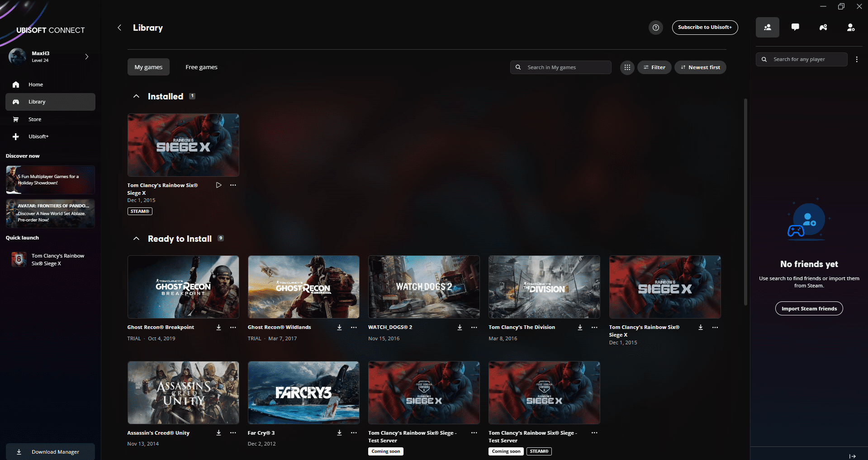The image size is (868, 460).
Task: Open more options for WATCH_DOGS 2
Action: tap(474, 328)
